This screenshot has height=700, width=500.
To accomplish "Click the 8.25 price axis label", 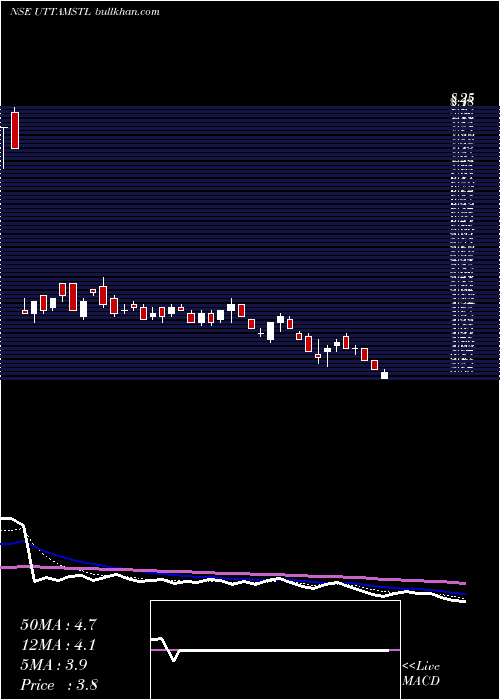I will click(462, 97).
